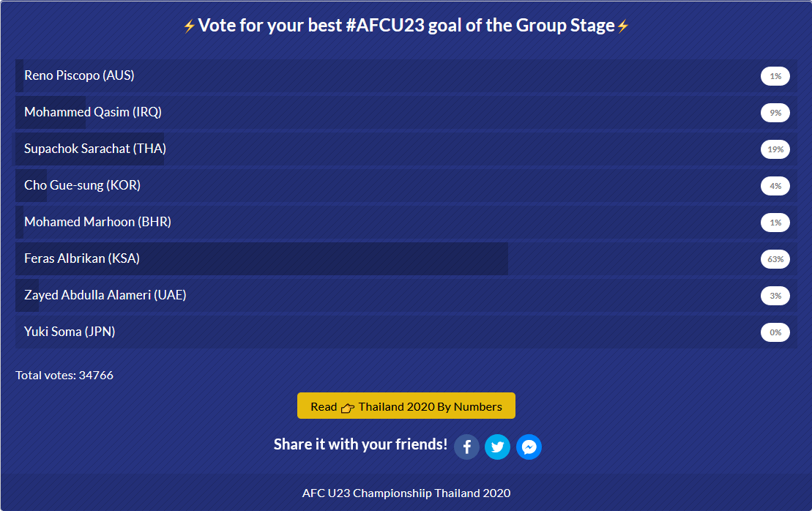Select Mohamed Marhoon (BHR) poll row
The width and height of the screenshot is (812, 511).
point(406,222)
